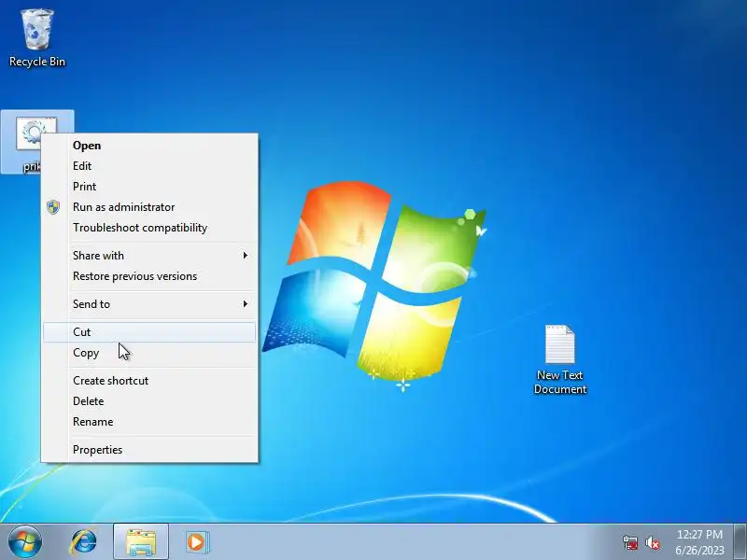Launch Internet Explorer from the taskbar
This screenshot has height=560, width=747.
83,542
